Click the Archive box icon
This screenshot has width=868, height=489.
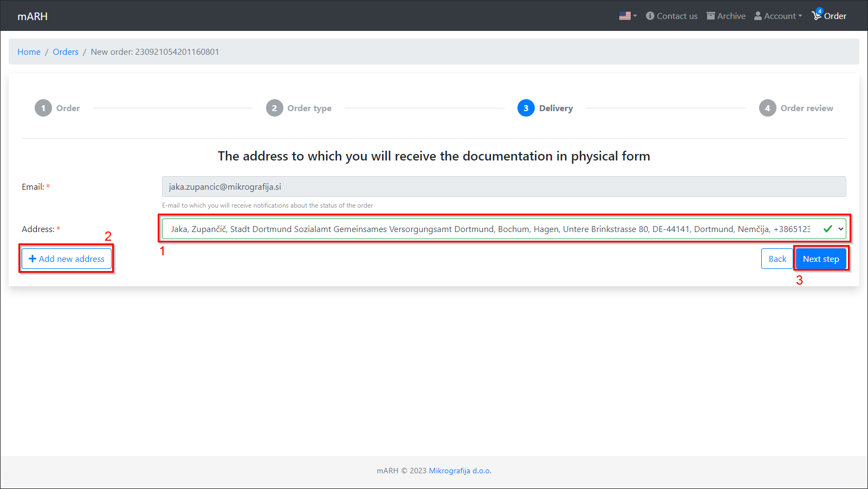click(x=711, y=16)
